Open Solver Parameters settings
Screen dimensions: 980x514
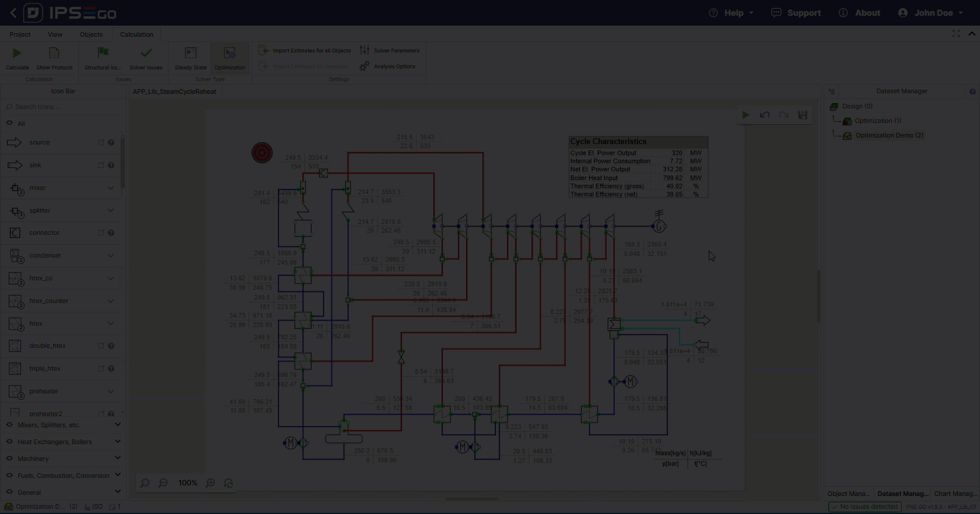pyautogui.click(x=390, y=51)
